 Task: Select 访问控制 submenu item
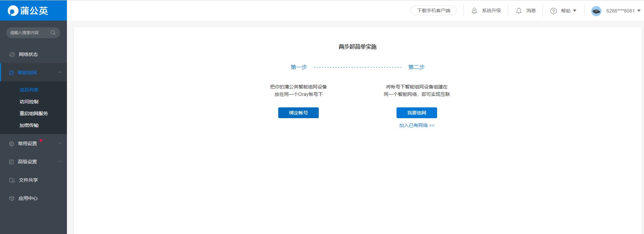[29, 102]
